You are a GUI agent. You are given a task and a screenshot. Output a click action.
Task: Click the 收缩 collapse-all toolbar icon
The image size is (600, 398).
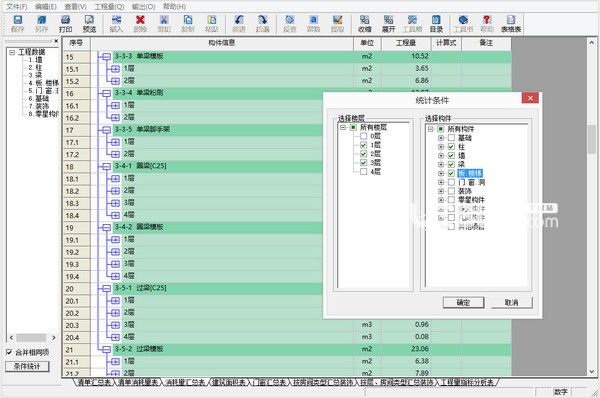point(365,24)
